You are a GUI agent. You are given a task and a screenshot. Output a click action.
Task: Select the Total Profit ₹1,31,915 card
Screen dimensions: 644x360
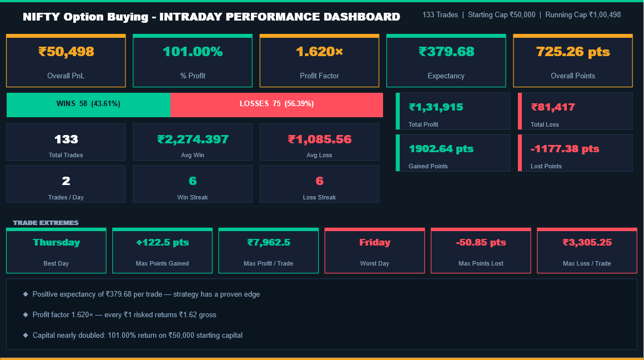click(453, 111)
